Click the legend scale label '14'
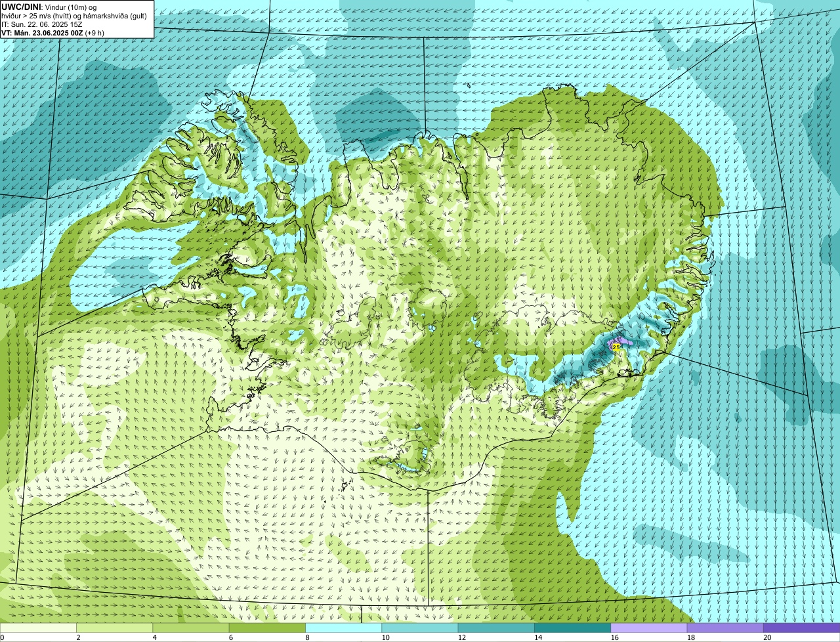Image resolution: width=840 pixels, height=642 pixels. (538, 637)
